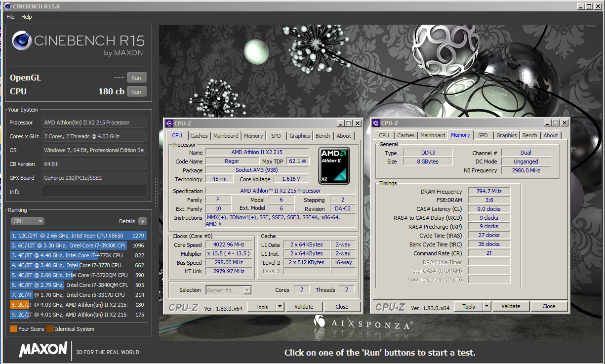Open Graphics tab in left CPU-Z
This screenshot has width=605, height=364.
click(299, 136)
